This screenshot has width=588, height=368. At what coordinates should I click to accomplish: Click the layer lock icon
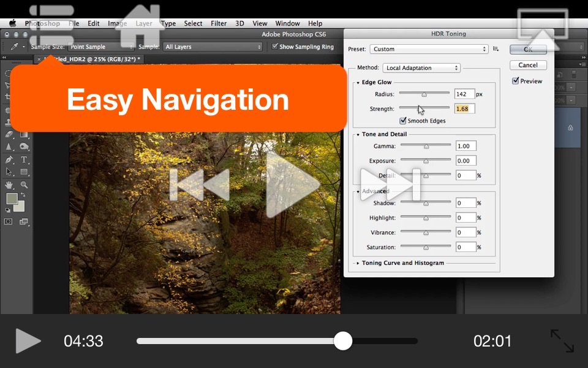click(570, 128)
